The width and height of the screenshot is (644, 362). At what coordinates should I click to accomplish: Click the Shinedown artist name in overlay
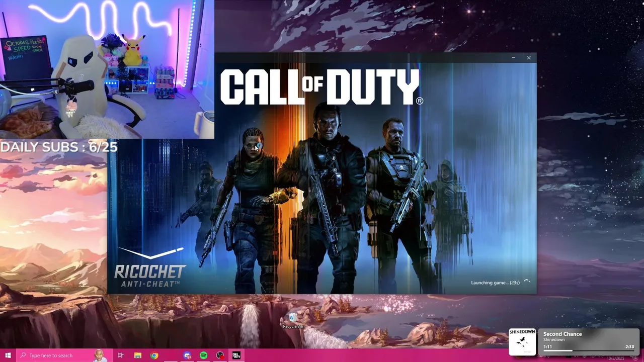tap(554, 340)
